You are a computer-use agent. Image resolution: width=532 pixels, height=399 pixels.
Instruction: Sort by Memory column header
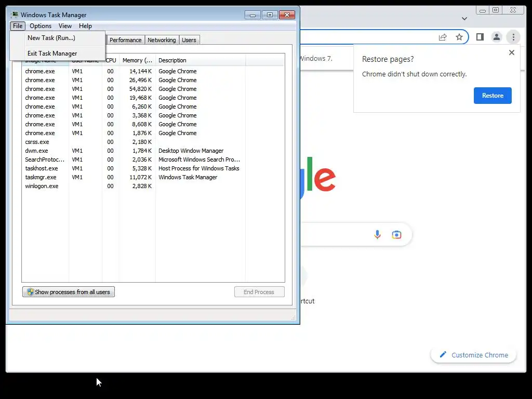point(137,60)
